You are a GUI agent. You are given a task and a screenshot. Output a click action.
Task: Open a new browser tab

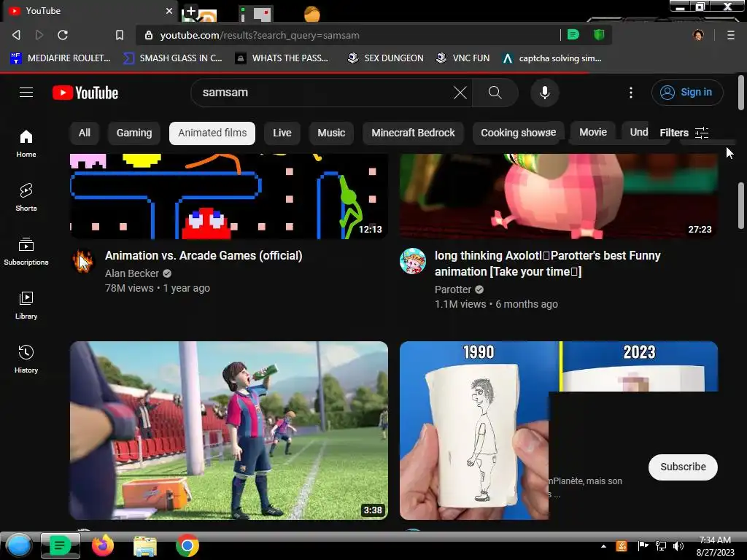(190, 12)
